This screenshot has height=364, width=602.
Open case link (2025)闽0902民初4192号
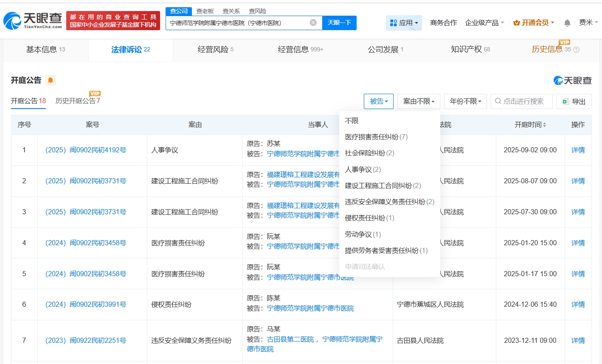(86, 150)
